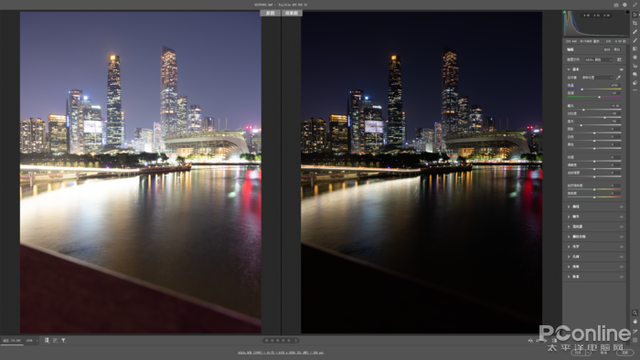Expand the Geometry panel
Viewport: 640px width, 360px height.
coord(569,257)
